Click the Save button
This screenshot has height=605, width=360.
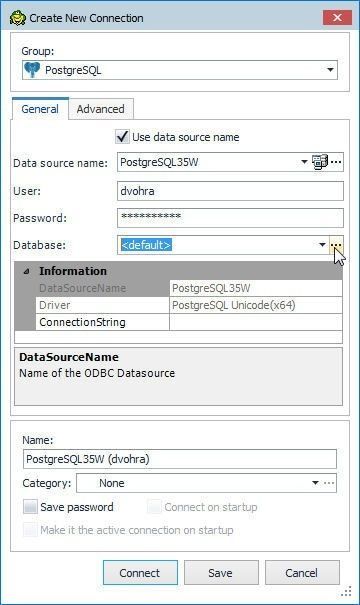pyautogui.click(x=221, y=573)
